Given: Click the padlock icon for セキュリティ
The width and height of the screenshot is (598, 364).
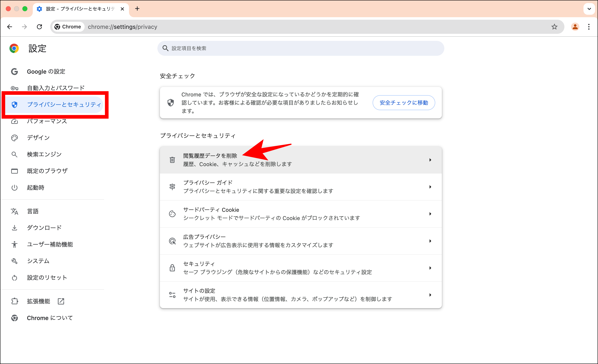Looking at the screenshot, I should tap(172, 268).
